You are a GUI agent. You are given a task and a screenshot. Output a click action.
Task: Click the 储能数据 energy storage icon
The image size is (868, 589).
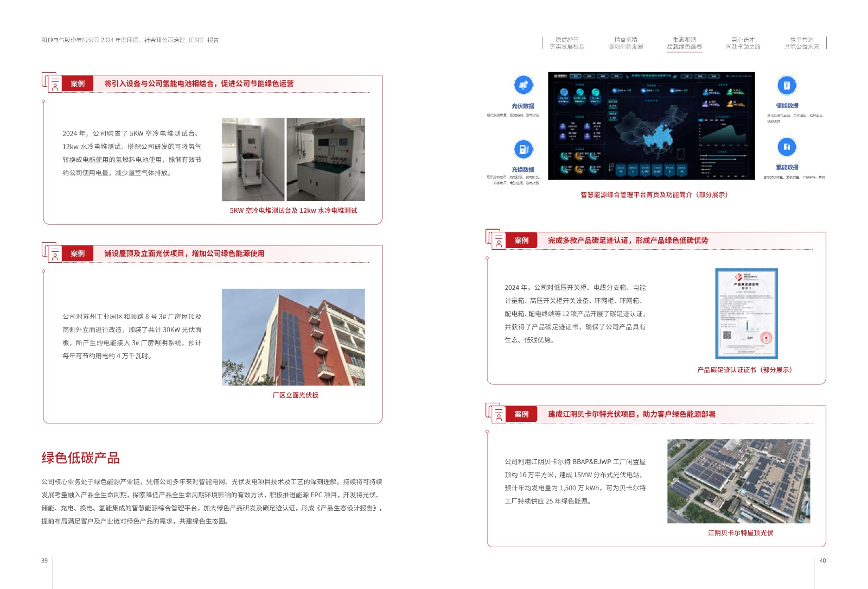click(787, 85)
